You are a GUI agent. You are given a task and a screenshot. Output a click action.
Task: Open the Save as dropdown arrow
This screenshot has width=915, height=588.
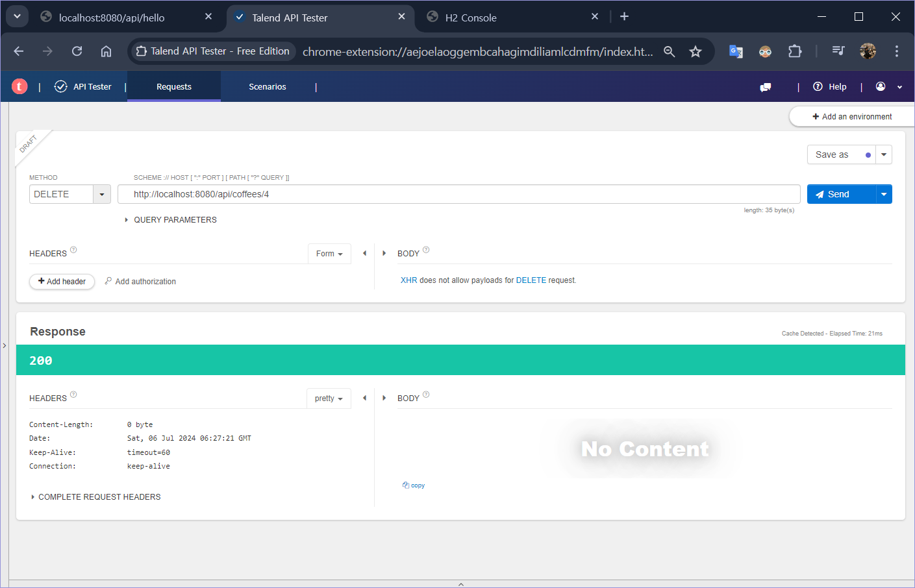[x=884, y=154]
